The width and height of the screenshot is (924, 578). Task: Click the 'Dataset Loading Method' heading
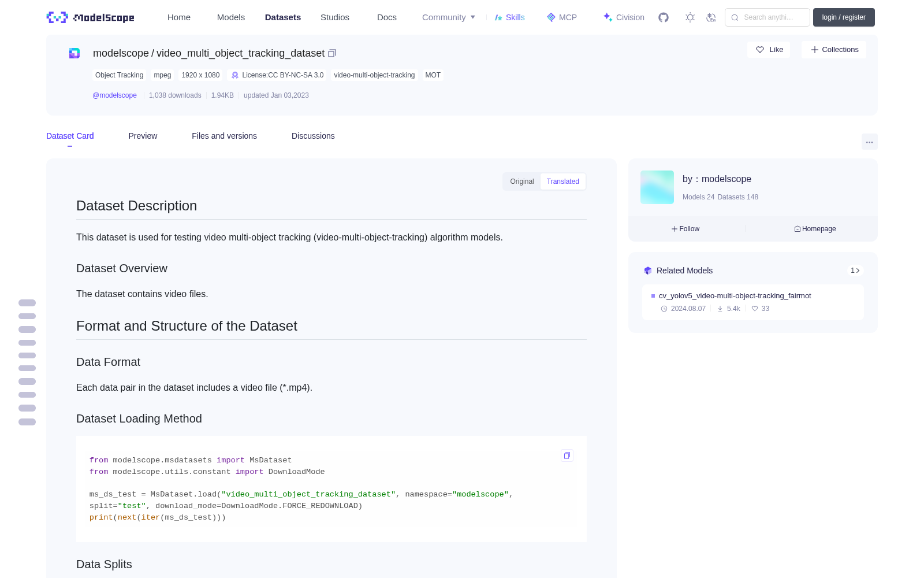pyautogui.click(x=139, y=418)
